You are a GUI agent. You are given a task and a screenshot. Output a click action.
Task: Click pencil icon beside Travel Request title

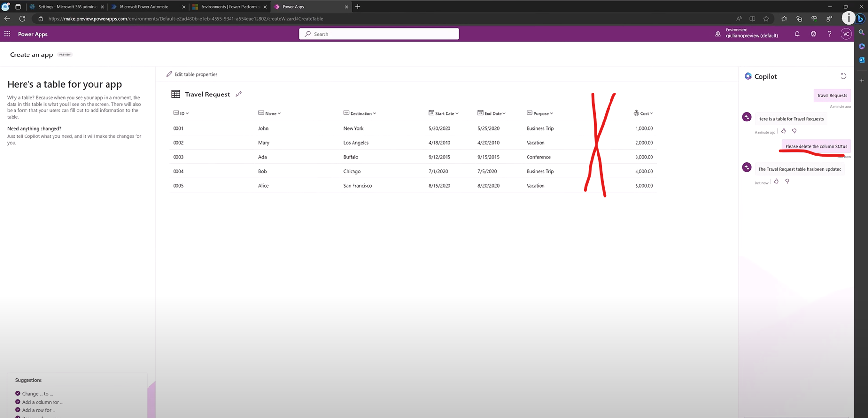point(239,94)
